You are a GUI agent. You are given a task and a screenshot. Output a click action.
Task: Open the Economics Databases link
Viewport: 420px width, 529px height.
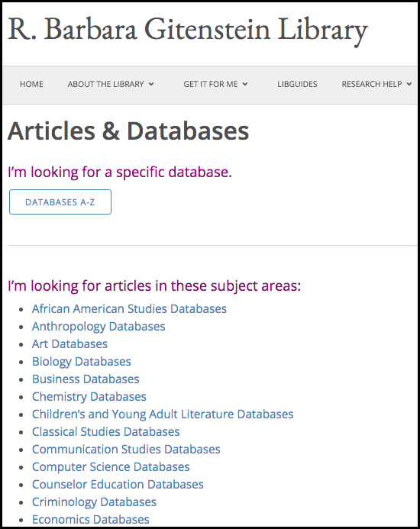pyautogui.click(x=90, y=519)
